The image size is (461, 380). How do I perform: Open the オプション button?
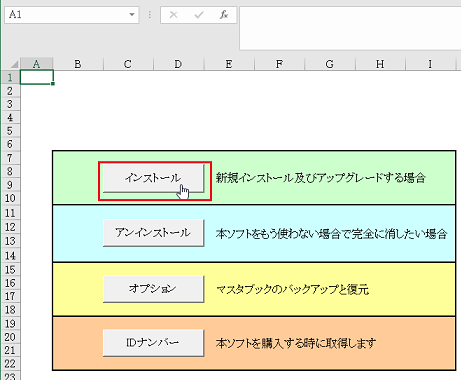click(153, 289)
